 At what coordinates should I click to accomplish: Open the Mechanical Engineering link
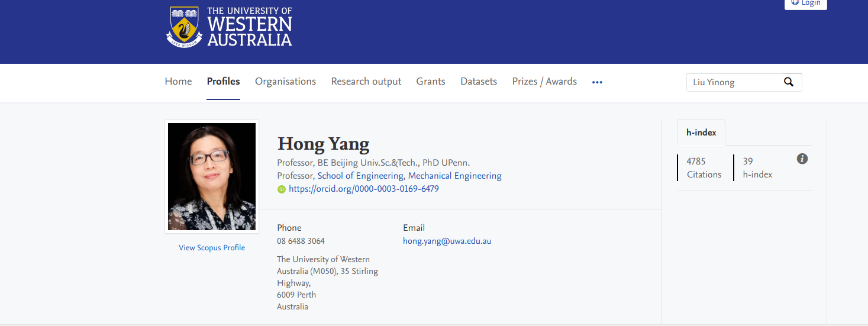tap(454, 176)
